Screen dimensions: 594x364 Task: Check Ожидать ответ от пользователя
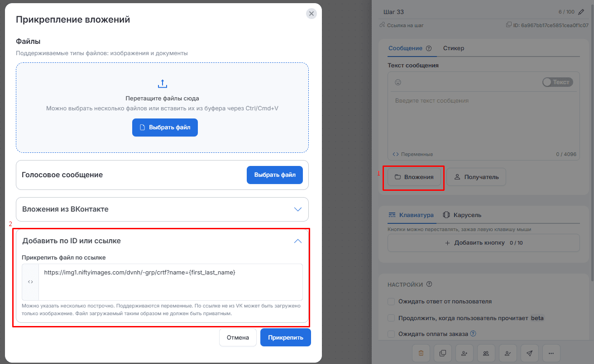tap(392, 301)
